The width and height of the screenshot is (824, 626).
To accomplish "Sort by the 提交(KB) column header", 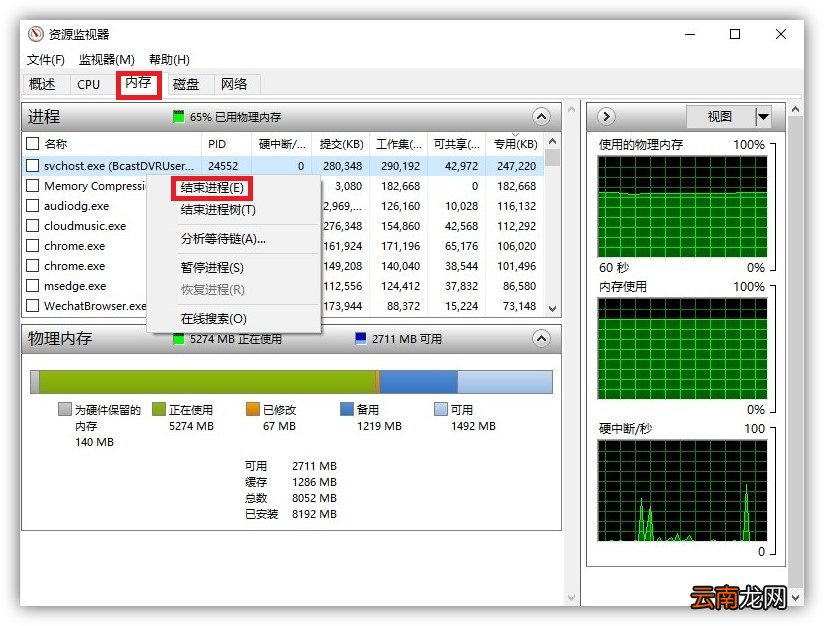I will click(x=342, y=144).
